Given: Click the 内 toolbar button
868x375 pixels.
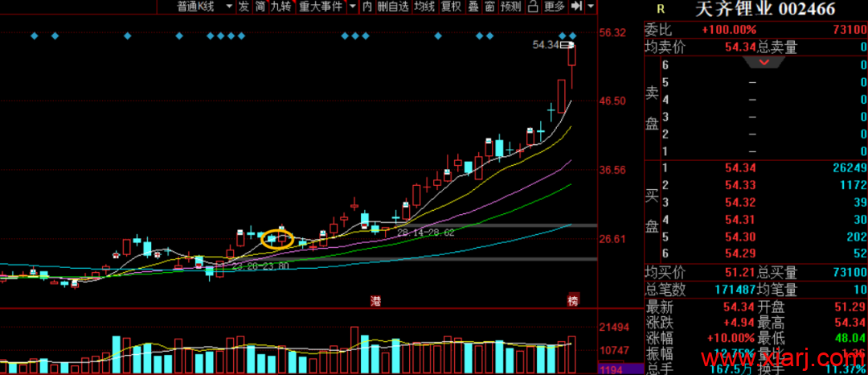Looking at the screenshot, I should coord(367,6).
